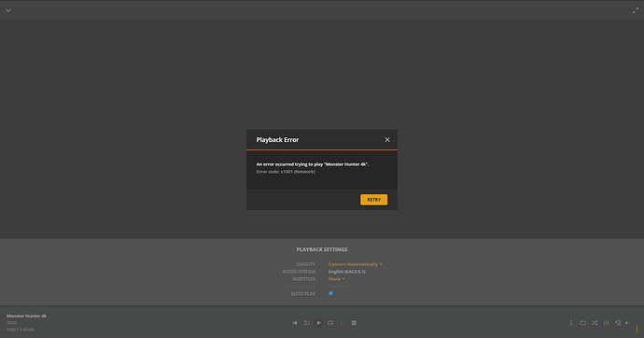
Task: Click the 'AUDIO STREAM' setting label
Action: [x=299, y=272]
